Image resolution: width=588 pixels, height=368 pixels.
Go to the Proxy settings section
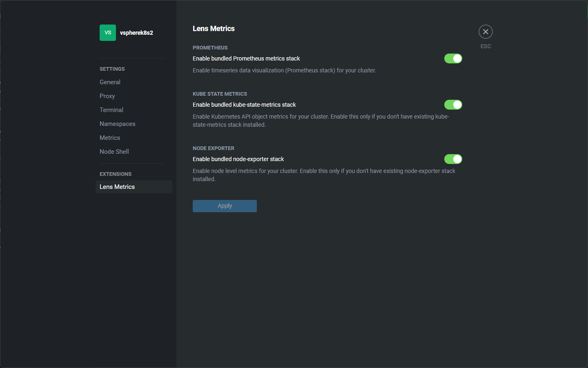click(x=107, y=96)
